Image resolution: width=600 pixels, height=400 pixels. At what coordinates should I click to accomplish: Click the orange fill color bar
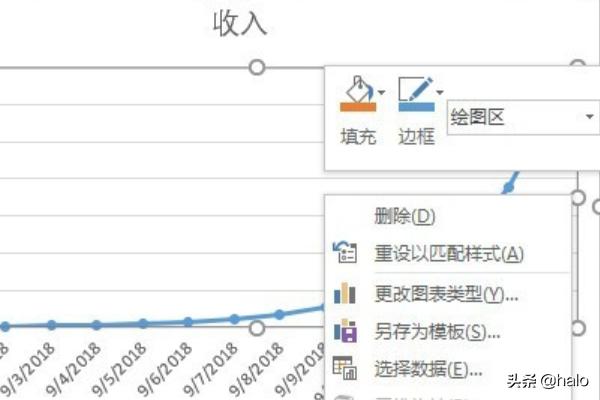coord(358,107)
